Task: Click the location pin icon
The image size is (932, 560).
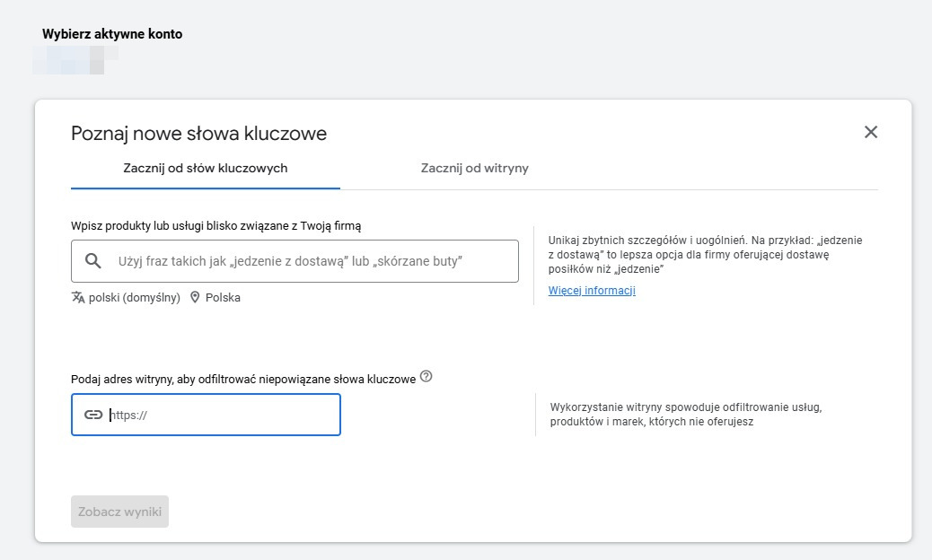Action: pos(195,297)
